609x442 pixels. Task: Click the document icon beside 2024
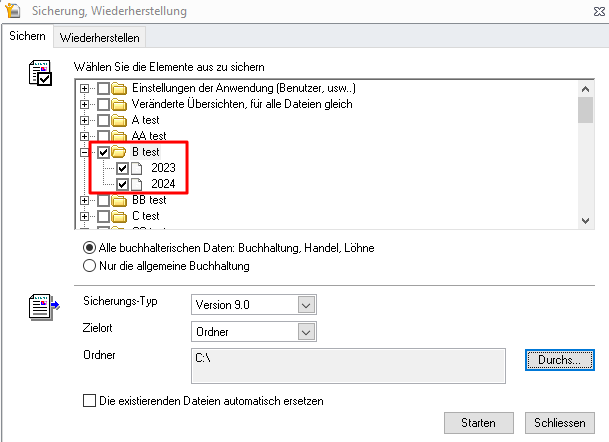pyautogui.click(x=139, y=184)
